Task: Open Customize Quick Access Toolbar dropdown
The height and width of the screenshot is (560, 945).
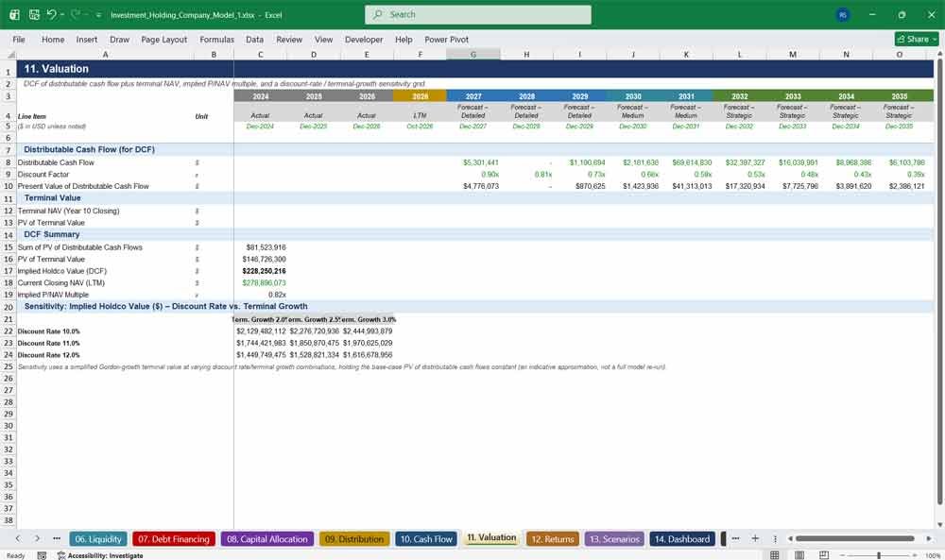Action: click(x=98, y=14)
